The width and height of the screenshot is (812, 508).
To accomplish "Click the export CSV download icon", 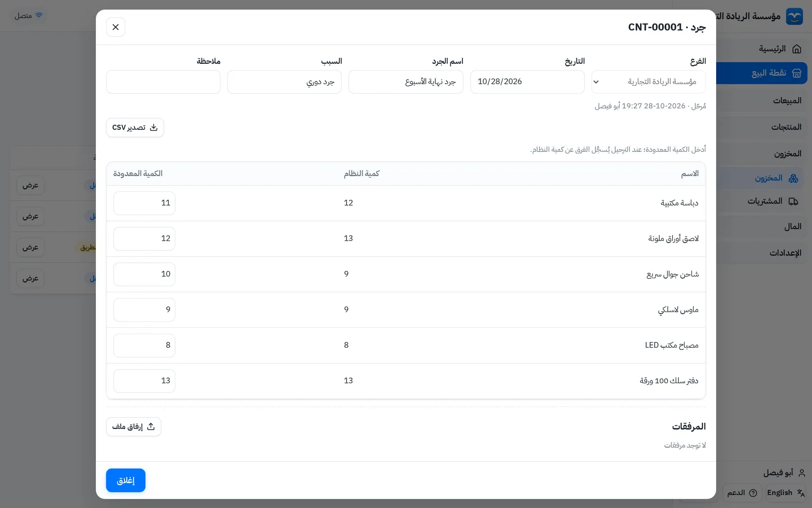I will pyautogui.click(x=153, y=128).
